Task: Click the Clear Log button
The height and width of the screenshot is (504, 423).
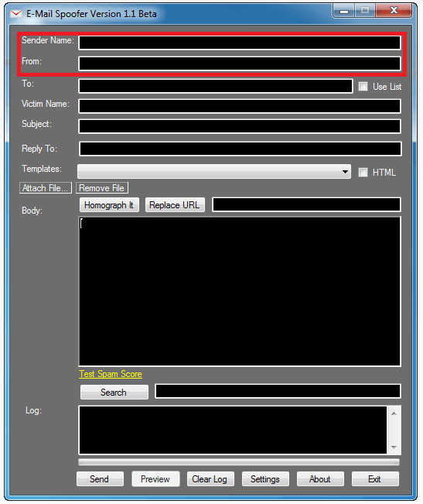Action: (210, 479)
